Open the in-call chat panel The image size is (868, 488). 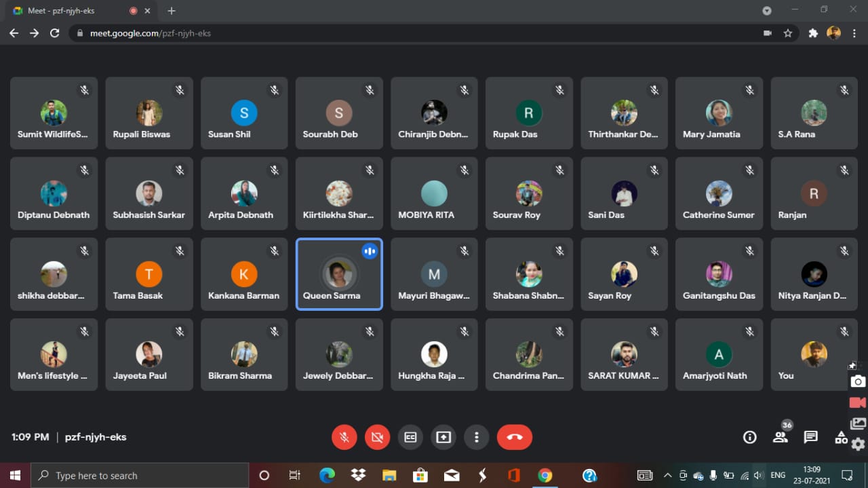pyautogui.click(x=810, y=437)
